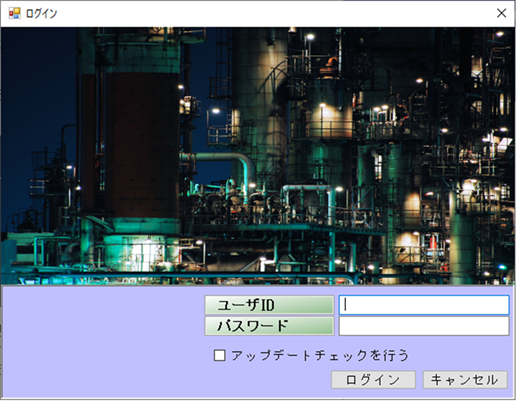Focus the パスワード text input field
The image size is (520, 404).
pos(424,326)
